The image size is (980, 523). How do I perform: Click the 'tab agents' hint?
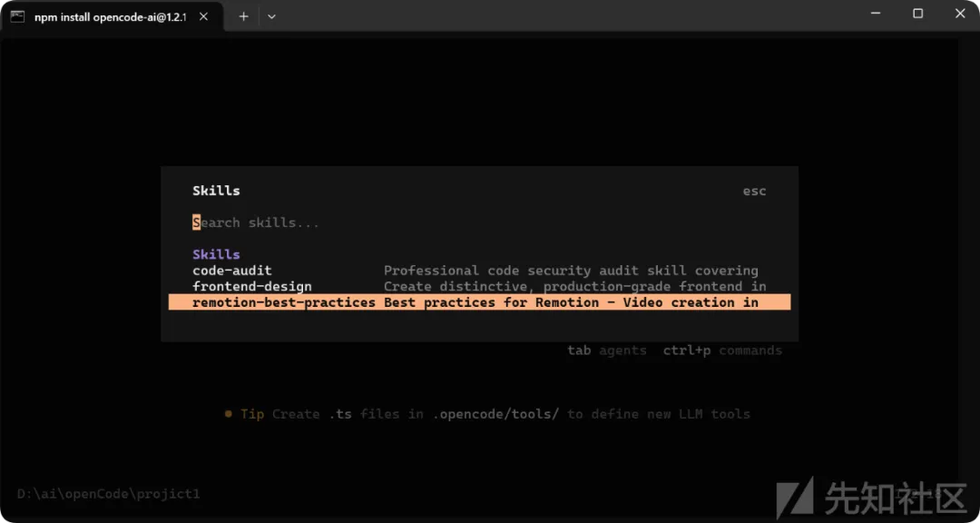[607, 350]
